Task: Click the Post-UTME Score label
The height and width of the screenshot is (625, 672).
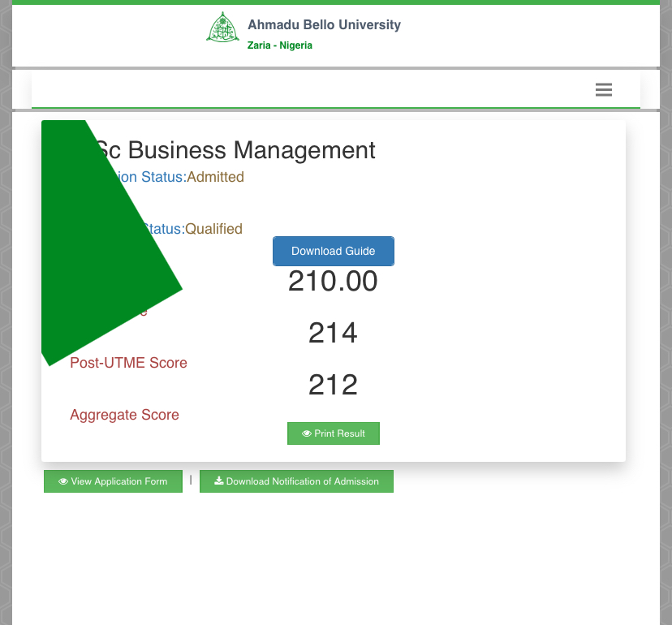Action: (x=128, y=363)
